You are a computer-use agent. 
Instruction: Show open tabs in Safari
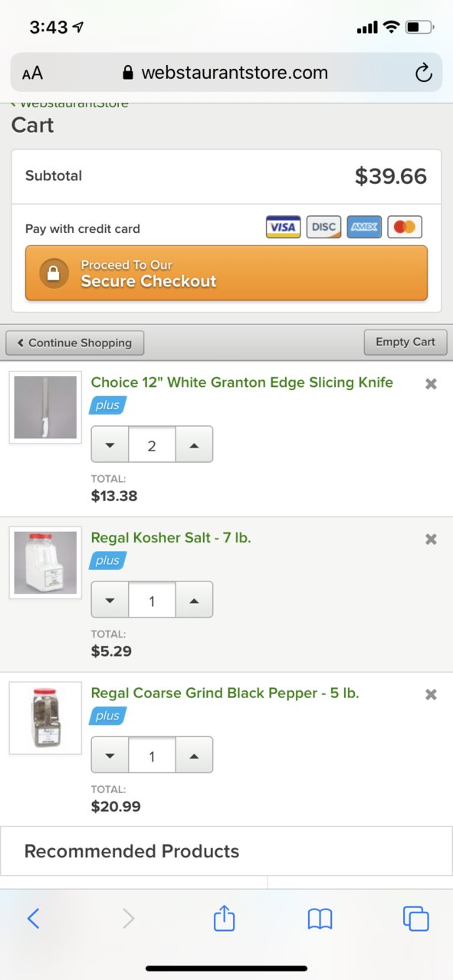tap(415, 918)
